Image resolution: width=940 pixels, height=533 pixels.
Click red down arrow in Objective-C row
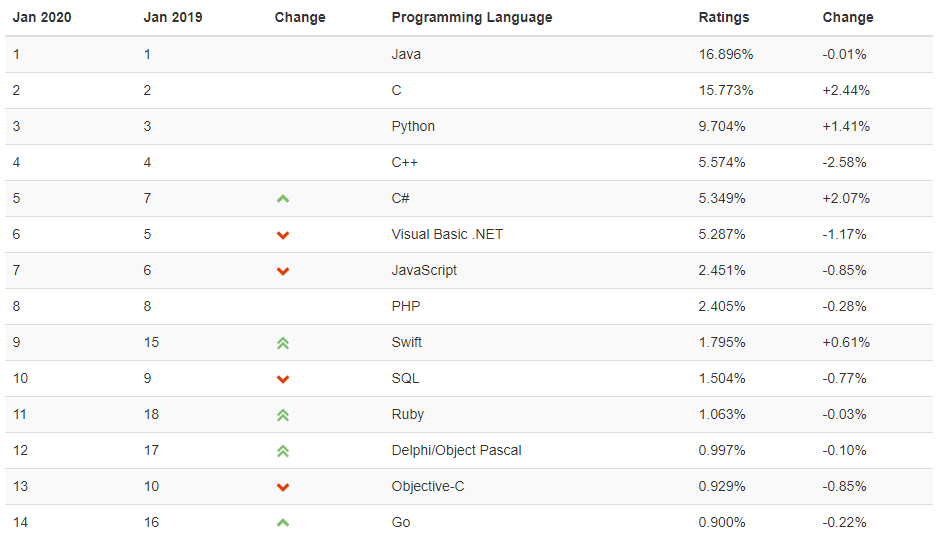pyautogui.click(x=283, y=487)
